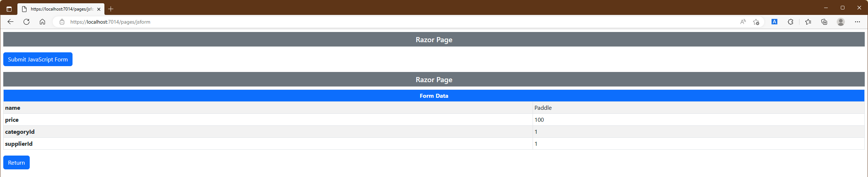The width and height of the screenshot is (868, 177).
Task: Open the user profile avatar
Action: point(841,22)
